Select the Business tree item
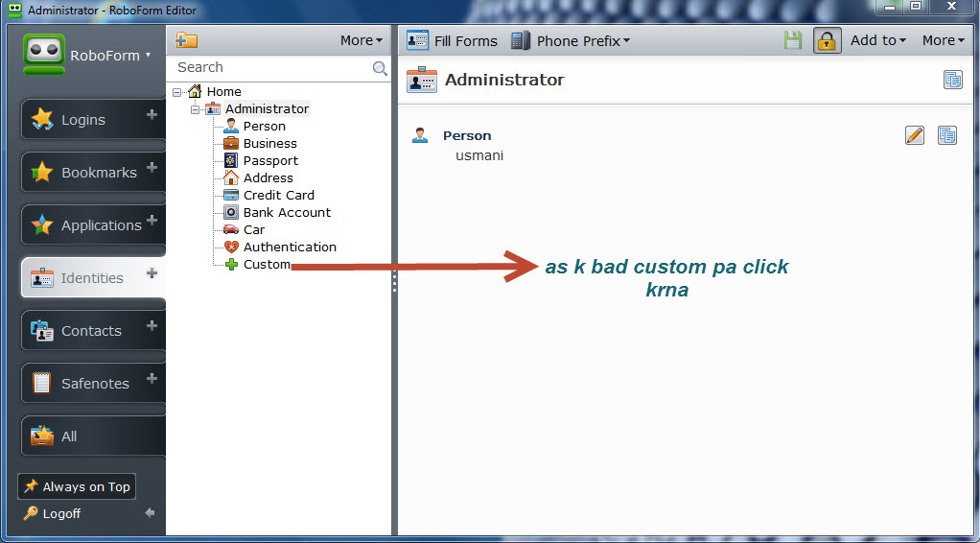This screenshot has width=980, height=543. [x=270, y=144]
